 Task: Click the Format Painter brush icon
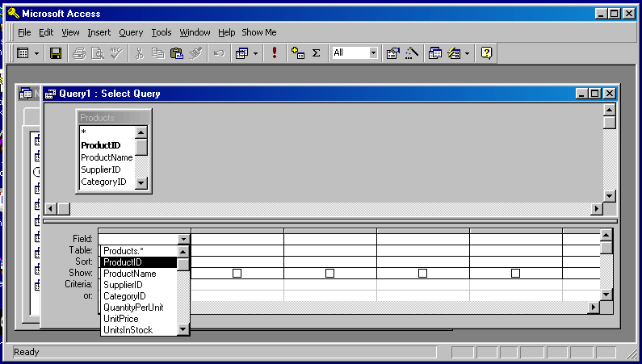point(195,53)
